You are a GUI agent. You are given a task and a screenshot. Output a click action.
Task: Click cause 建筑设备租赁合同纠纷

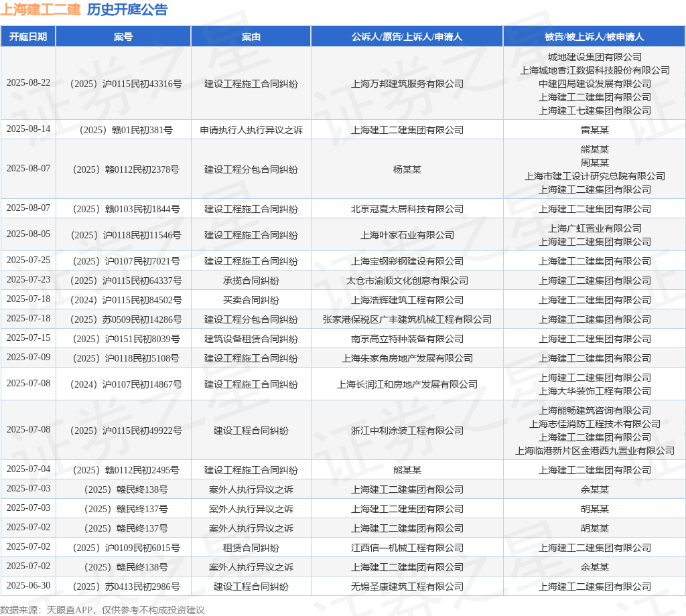pos(251,339)
